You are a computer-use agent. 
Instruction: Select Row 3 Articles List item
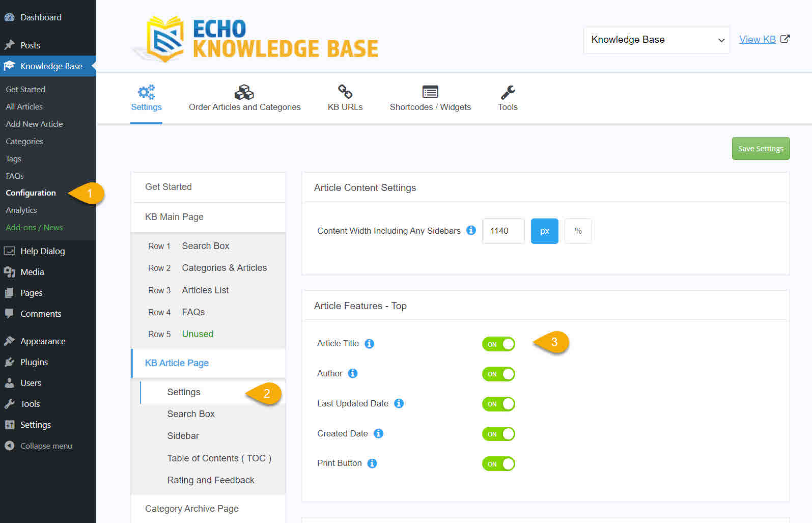(x=208, y=290)
